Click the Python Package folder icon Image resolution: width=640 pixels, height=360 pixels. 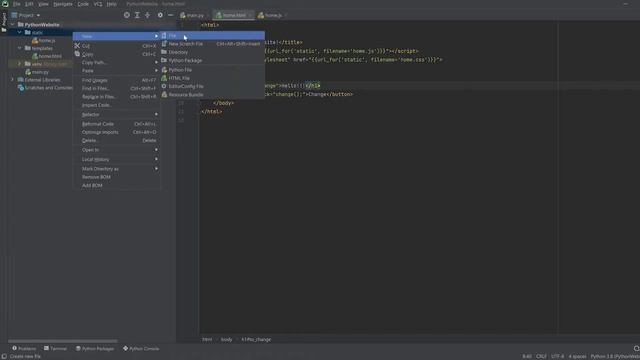(x=164, y=60)
